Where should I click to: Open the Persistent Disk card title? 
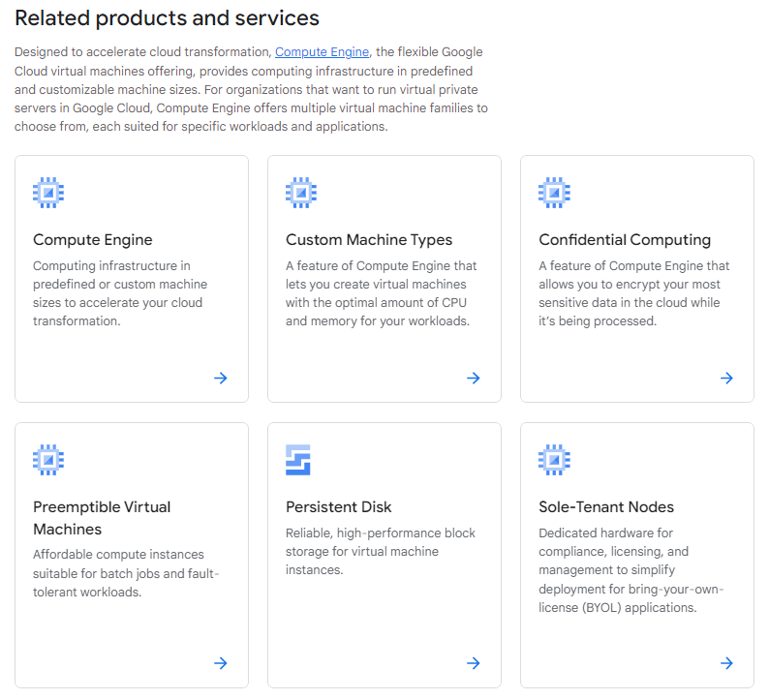tap(338, 507)
